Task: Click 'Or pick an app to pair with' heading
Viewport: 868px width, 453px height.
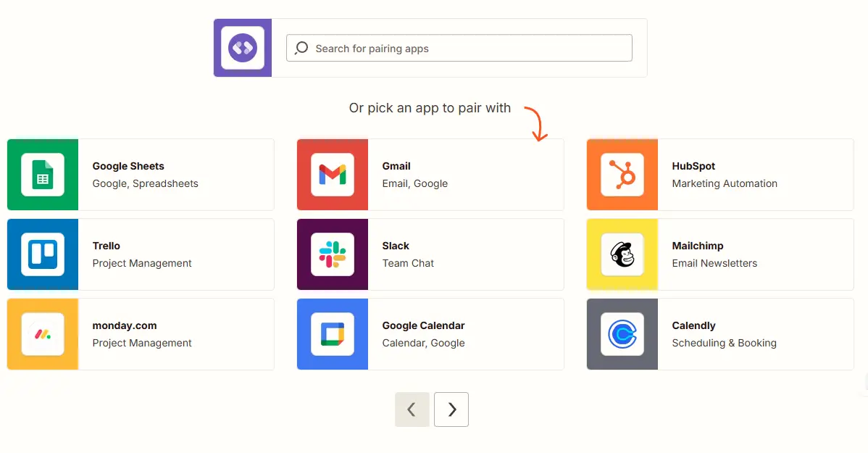Action: point(430,108)
